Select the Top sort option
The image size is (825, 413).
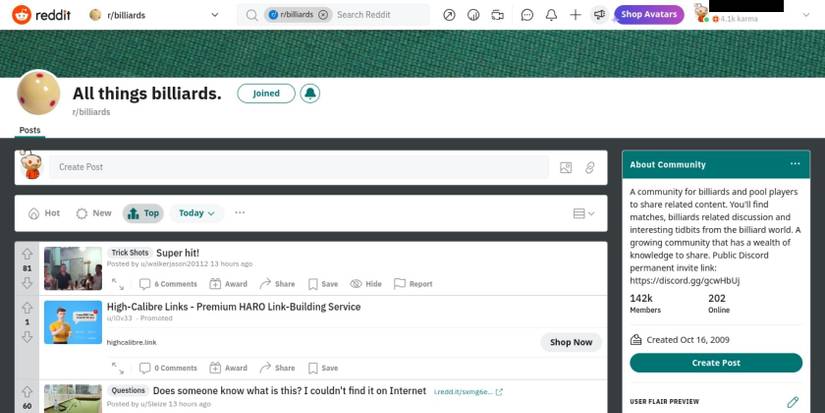click(x=143, y=213)
